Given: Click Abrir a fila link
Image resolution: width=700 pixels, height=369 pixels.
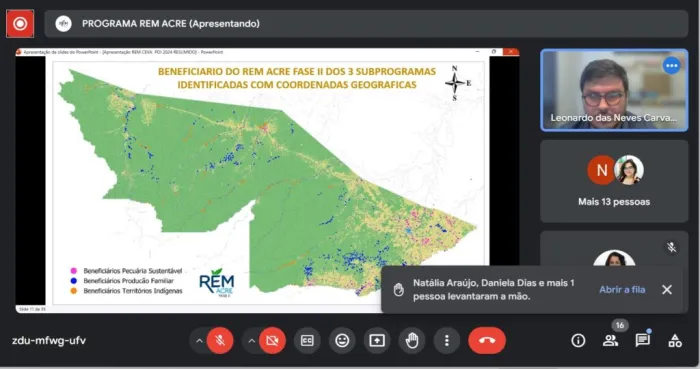Looking at the screenshot, I should [x=622, y=290].
